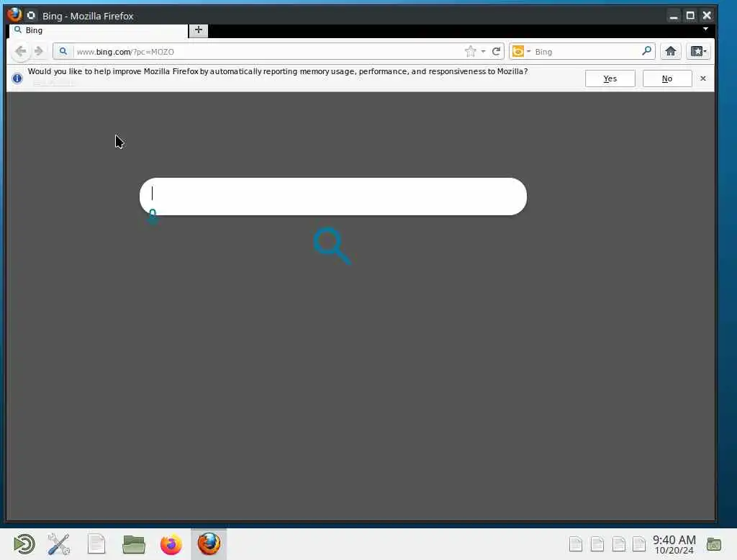
Task: Open the Firefox window menu icon in title bar
Action: pos(14,15)
